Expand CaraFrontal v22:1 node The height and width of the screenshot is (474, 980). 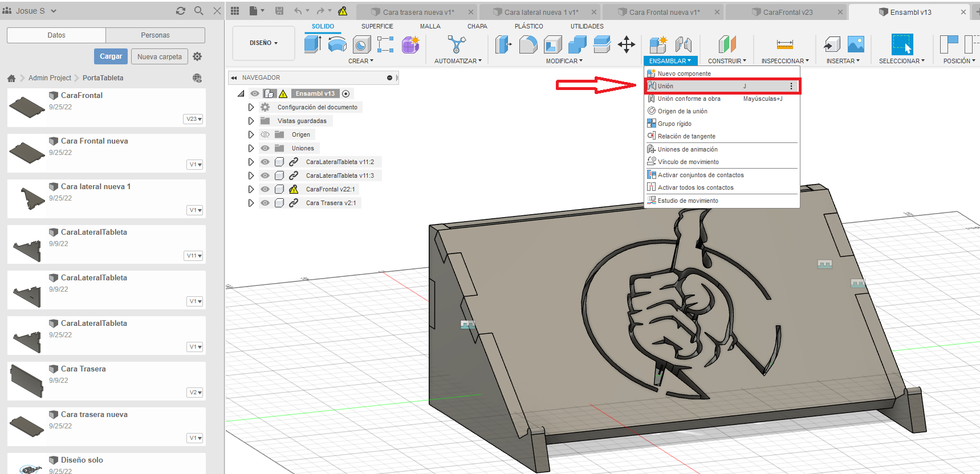coord(251,189)
